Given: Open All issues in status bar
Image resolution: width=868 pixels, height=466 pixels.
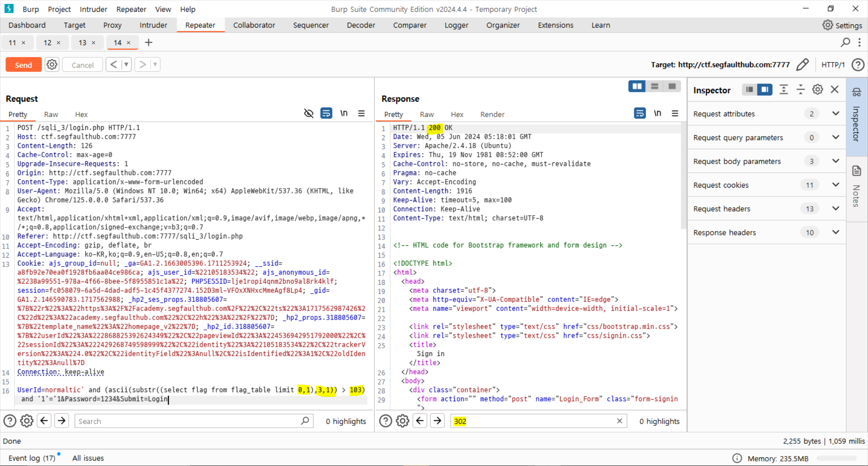Looking at the screenshot, I should pyautogui.click(x=88, y=458).
